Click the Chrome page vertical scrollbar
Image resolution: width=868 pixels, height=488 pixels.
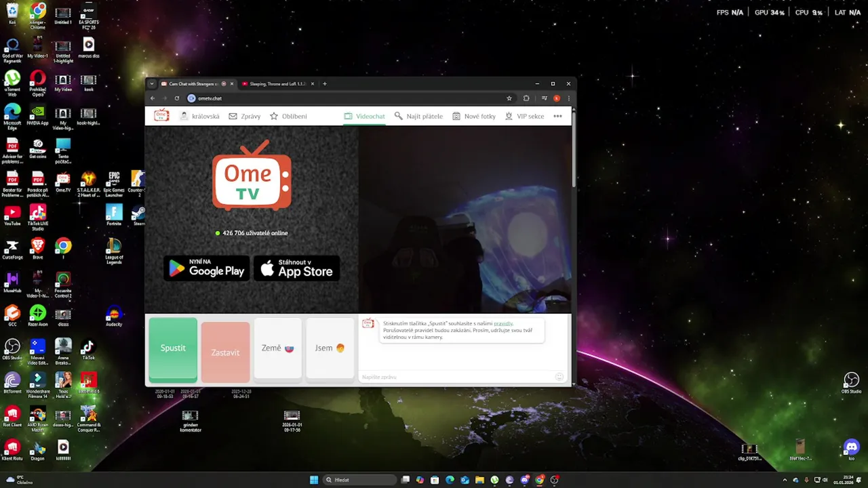[x=574, y=149]
